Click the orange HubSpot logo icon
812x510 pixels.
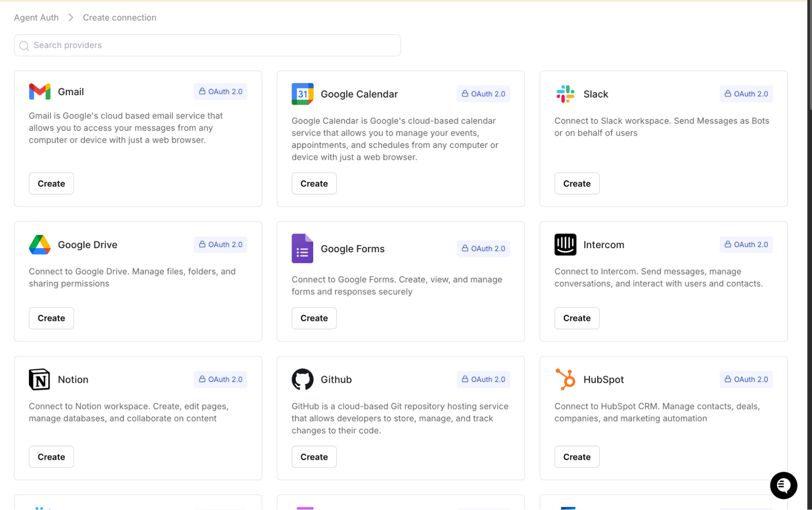tap(565, 379)
